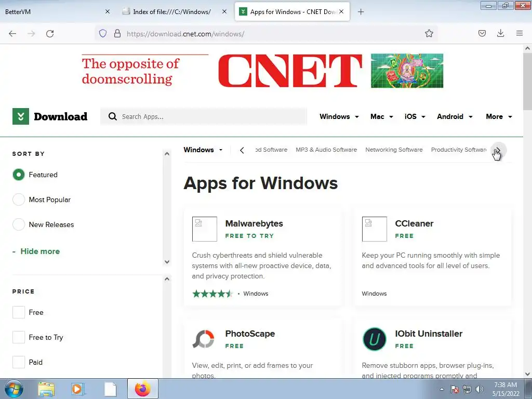This screenshot has width=532, height=399.
Task: Click the Sort By panel up arrow
Action: 167,154
